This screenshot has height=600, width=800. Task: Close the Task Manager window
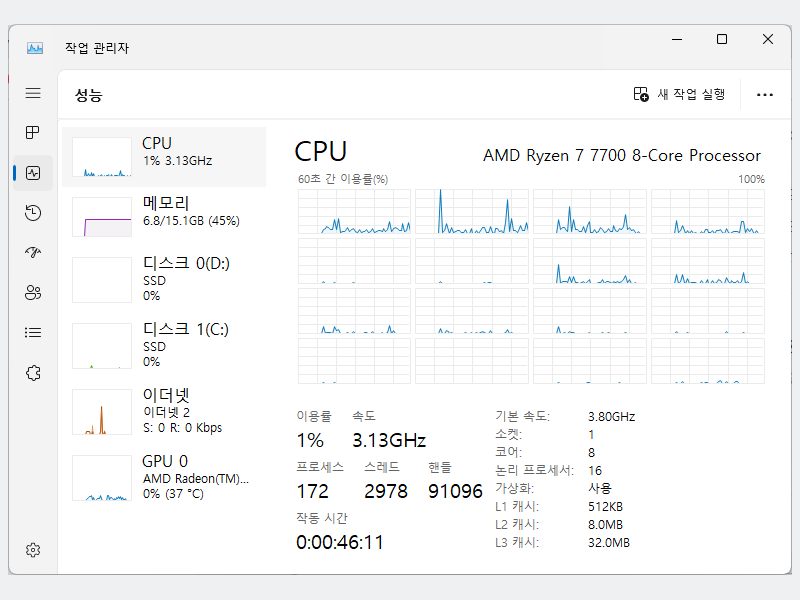(768, 39)
